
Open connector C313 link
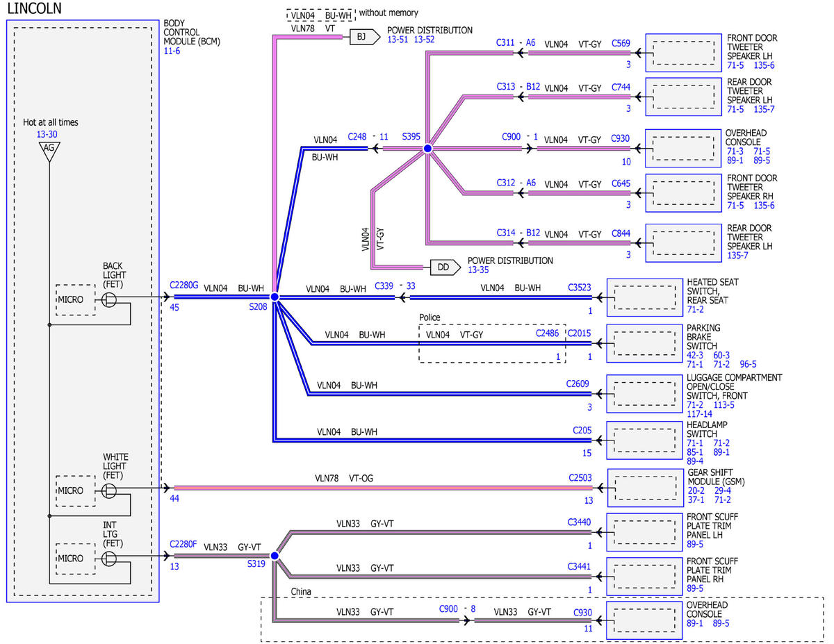click(505, 87)
